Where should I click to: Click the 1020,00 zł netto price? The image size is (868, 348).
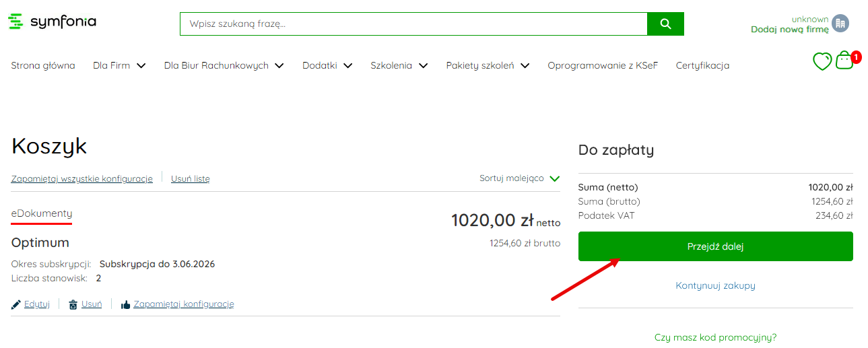point(506,221)
